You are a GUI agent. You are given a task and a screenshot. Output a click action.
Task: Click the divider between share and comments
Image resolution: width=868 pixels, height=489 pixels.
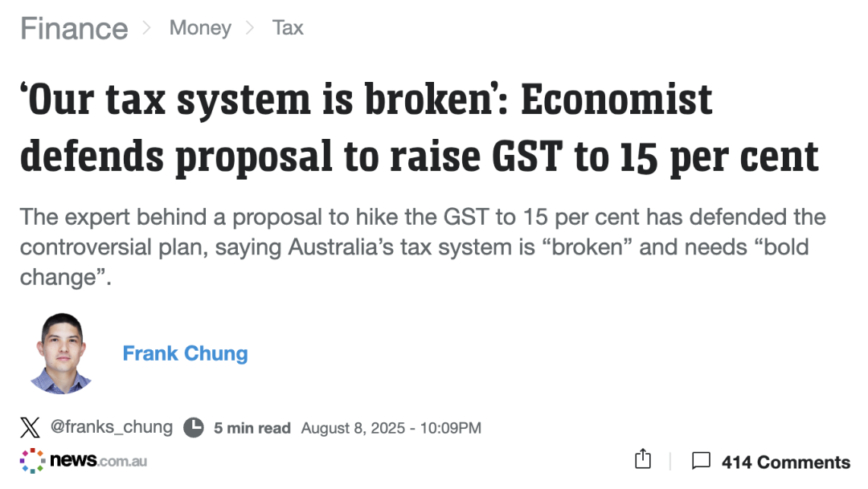670,461
